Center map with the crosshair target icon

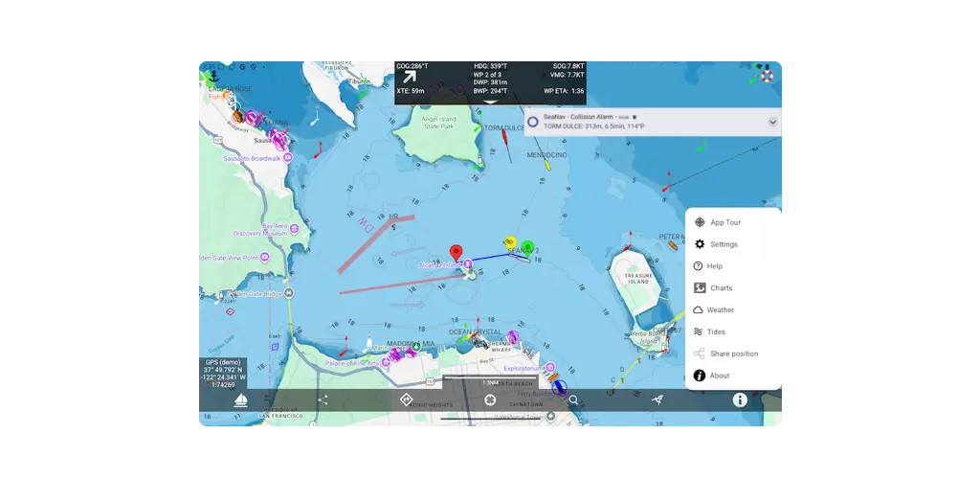[x=490, y=400]
